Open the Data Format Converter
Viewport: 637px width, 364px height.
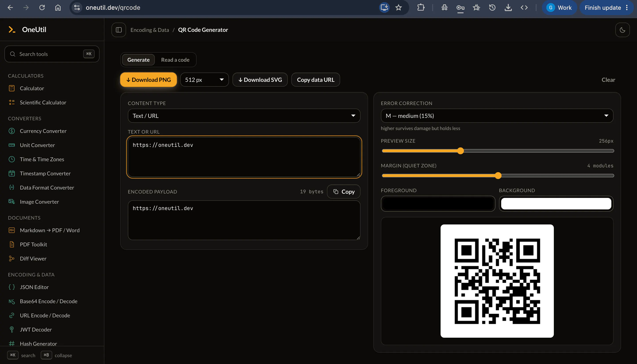point(52,188)
